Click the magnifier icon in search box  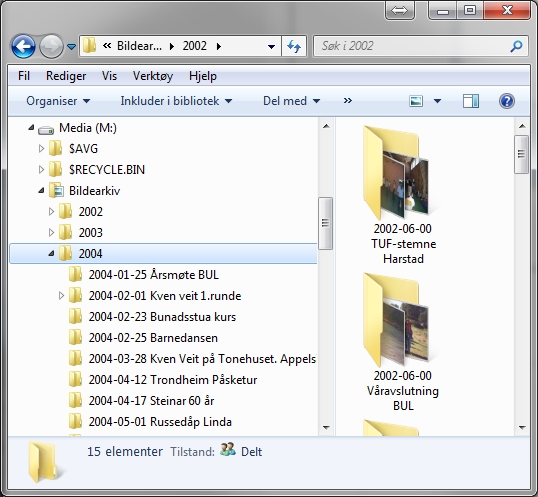point(516,46)
